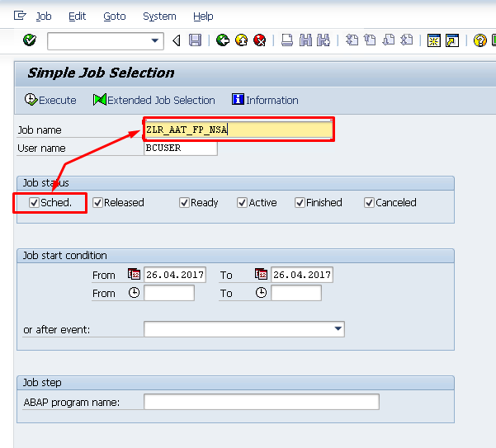This screenshot has width=496, height=448.
Task: Click the User name field BCUSER
Action: point(181,148)
